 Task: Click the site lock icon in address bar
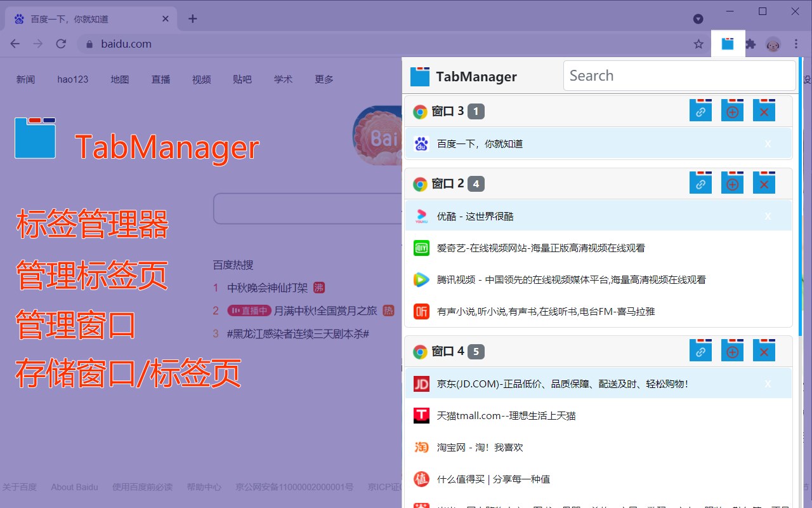point(89,44)
